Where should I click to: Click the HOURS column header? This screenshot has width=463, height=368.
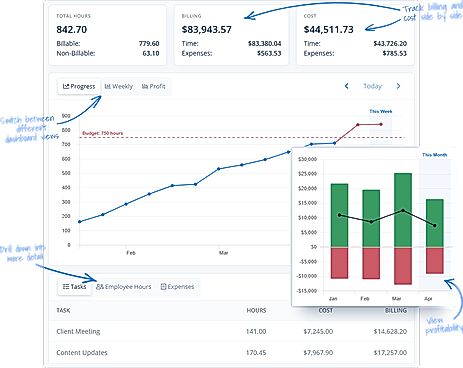click(x=256, y=311)
